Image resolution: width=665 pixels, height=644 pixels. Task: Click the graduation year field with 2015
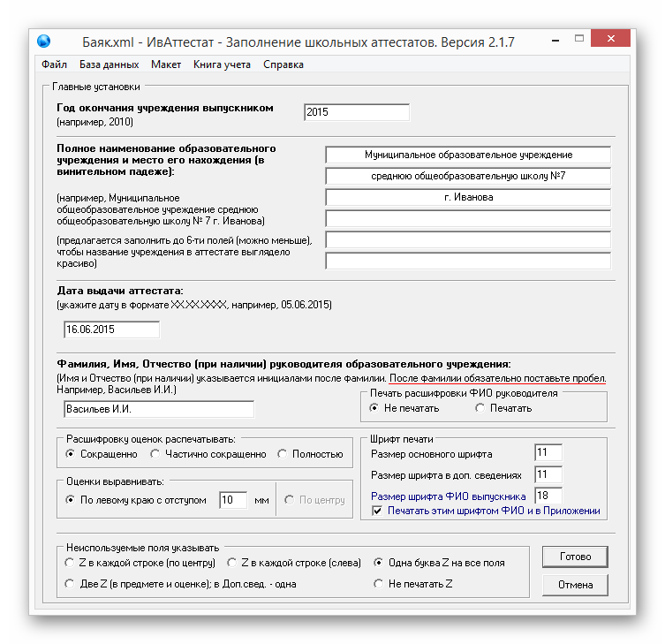point(356,113)
